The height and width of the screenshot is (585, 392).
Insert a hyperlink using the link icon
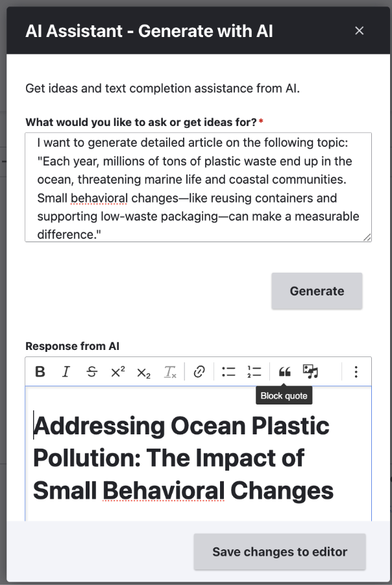tap(199, 371)
